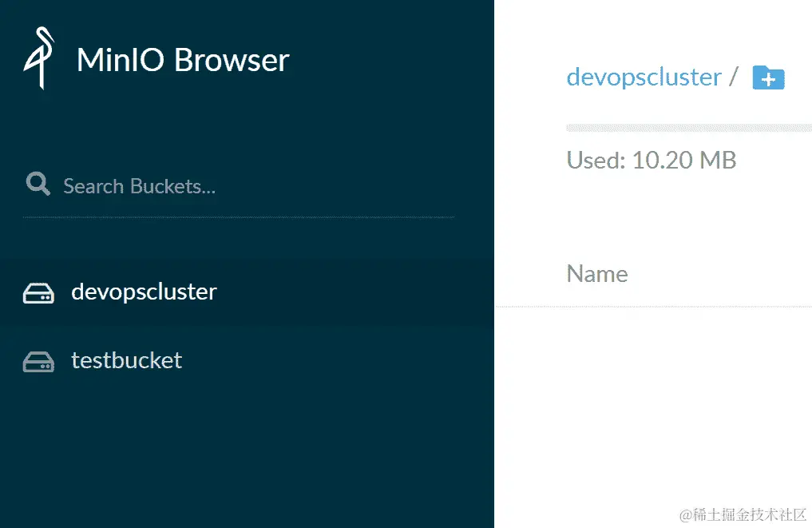The image size is (812, 528).
Task: Click the drive icon beside testbucket
Action: (x=39, y=362)
